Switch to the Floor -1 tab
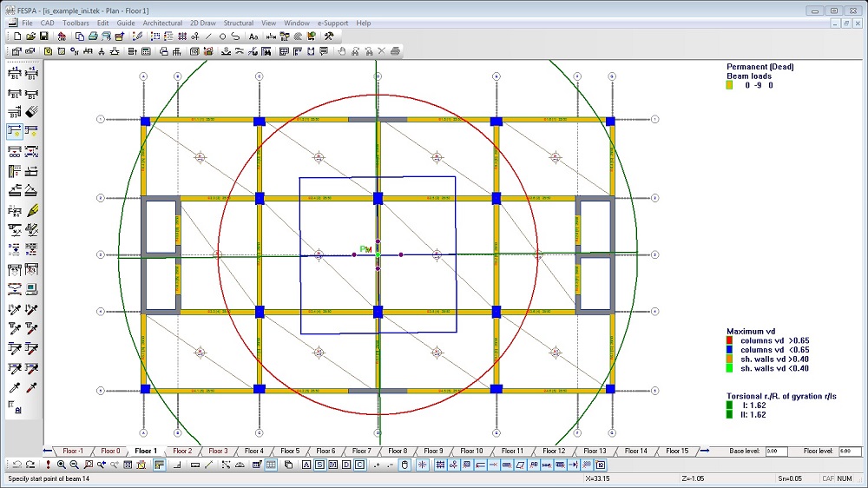Screen dimensions: 868x488 coord(73,451)
